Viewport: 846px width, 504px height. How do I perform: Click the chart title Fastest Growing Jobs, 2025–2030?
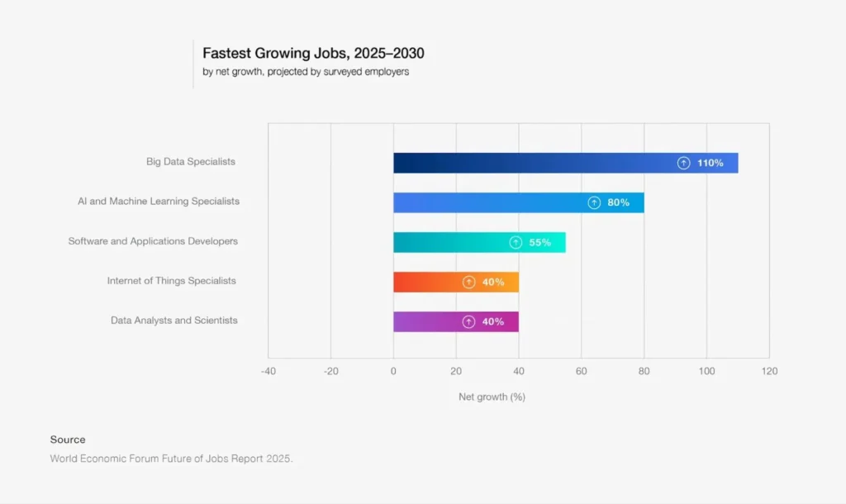click(313, 54)
